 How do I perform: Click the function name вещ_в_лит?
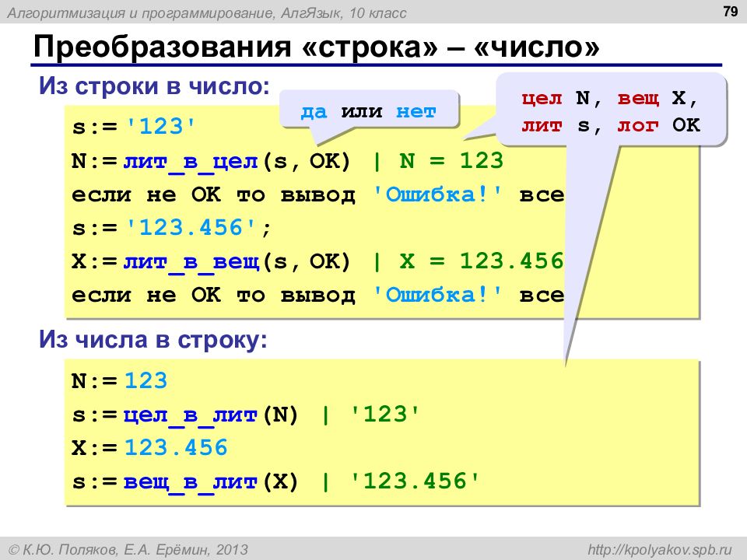pos(191,482)
